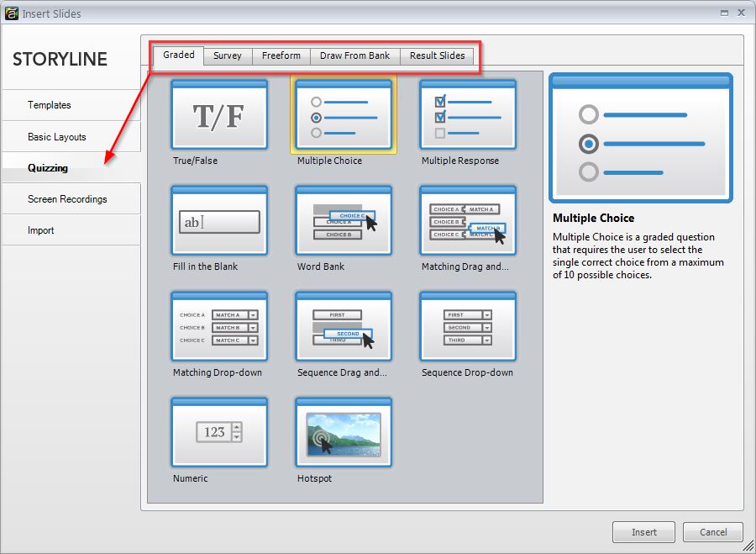The image size is (756, 554).
Task: Select the Numeric question type icon
Action: (219, 432)
